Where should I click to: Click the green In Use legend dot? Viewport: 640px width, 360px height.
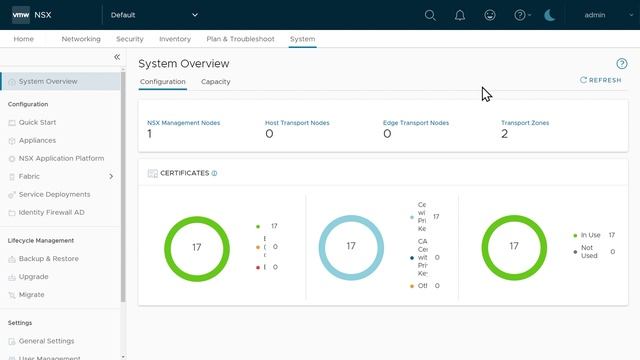(575, 236)
